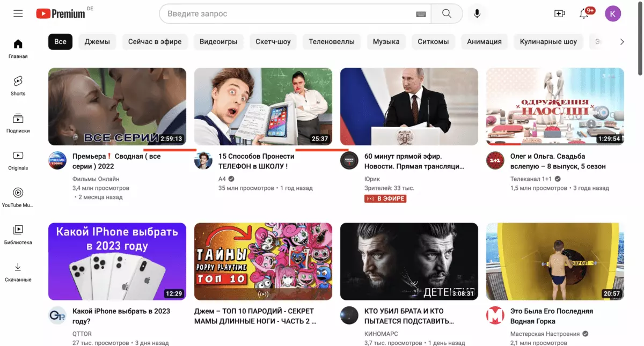Open title КТО УБИЛ БРАТА
The height and width of the screenshot is (346, 644).
(x=409, y=316)
